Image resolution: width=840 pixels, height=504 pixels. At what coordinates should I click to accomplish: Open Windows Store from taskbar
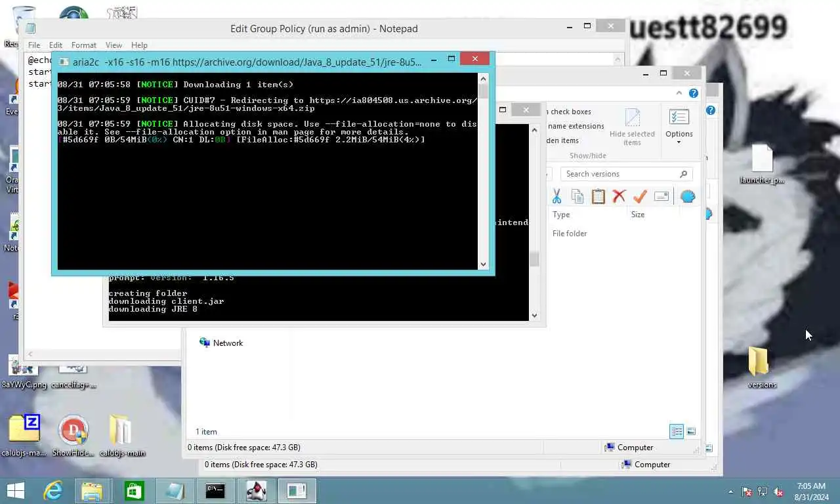pos(134,491)
